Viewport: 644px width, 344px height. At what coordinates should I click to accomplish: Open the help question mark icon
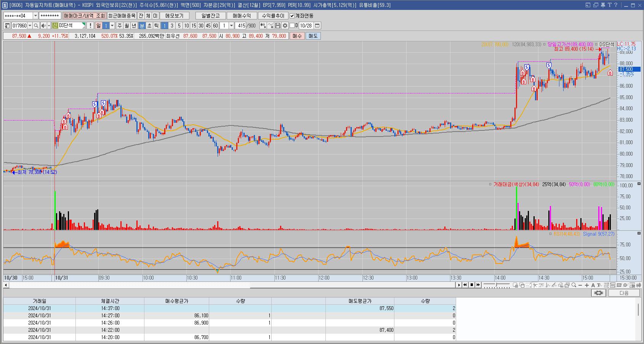[616, 5]
